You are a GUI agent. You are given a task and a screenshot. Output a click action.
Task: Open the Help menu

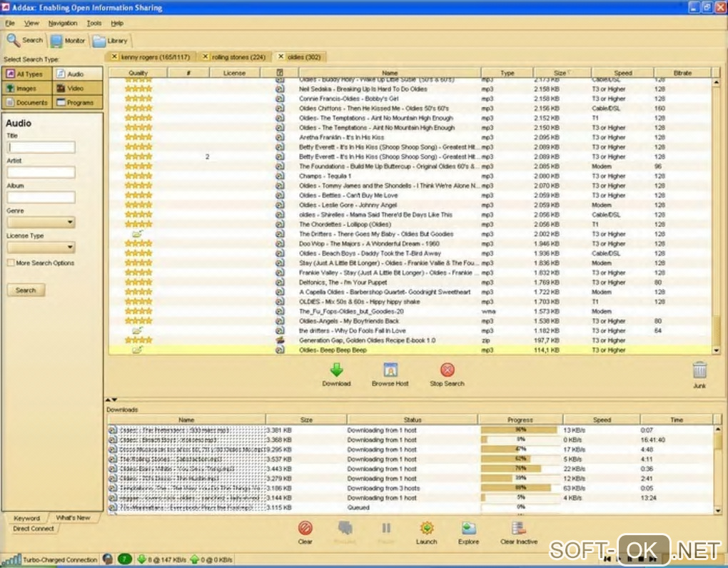click(x=117, y=24)
